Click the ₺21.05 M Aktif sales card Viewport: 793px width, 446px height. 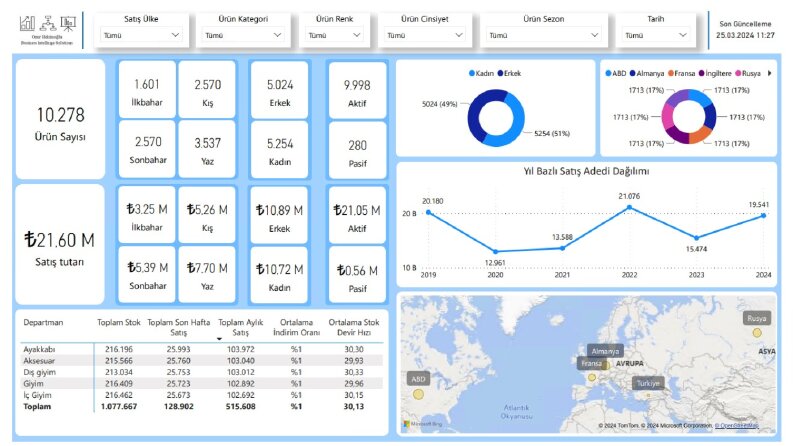357,216
